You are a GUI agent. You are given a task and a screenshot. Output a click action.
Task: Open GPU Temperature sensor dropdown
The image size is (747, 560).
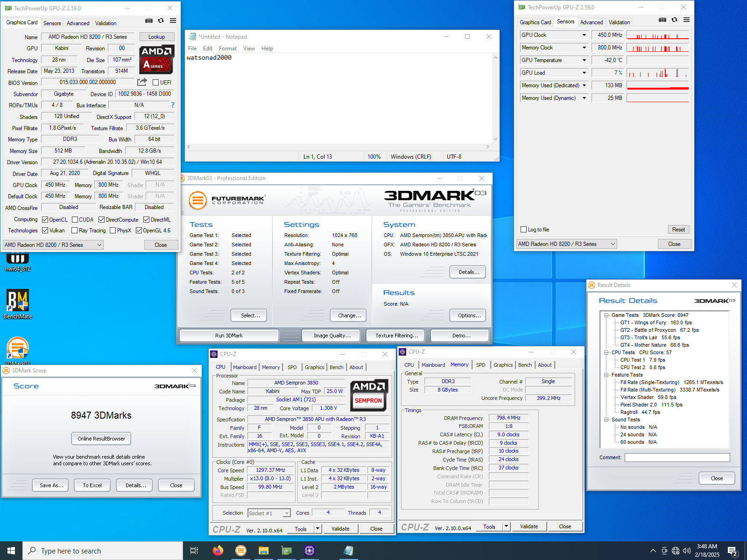coord(584,60)
